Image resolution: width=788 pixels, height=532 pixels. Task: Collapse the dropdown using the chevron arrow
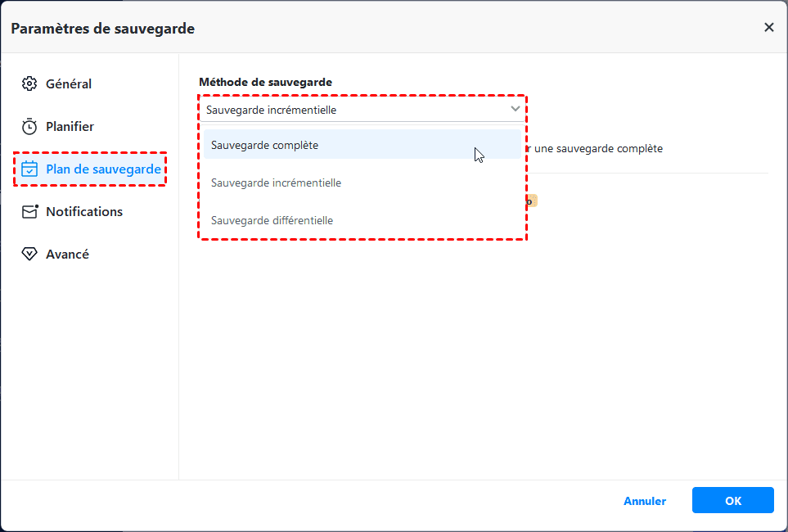[x=515, y=109]
